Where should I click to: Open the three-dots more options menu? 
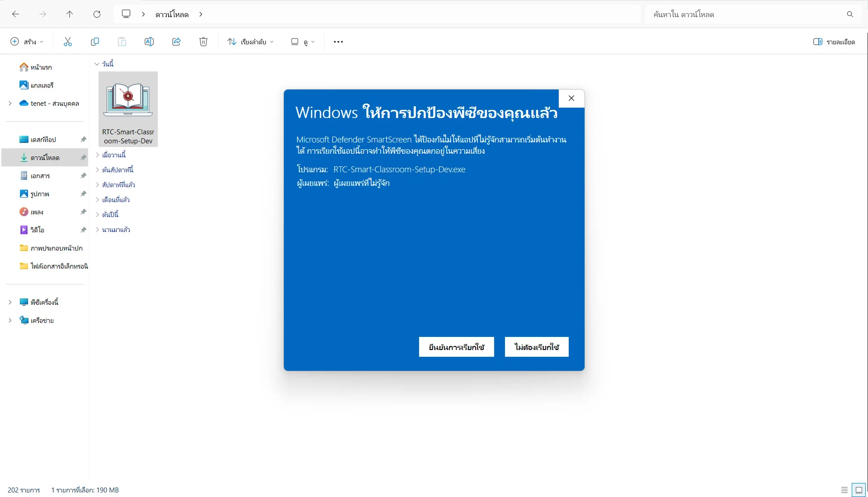click(x=338, y=42)
